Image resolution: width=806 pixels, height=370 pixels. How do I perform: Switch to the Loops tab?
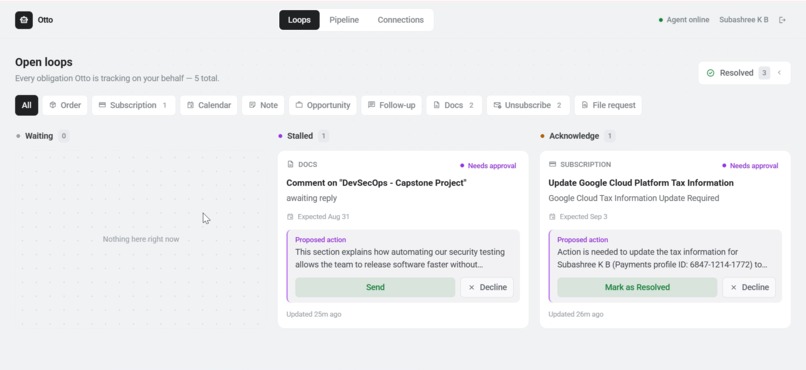(299, 20)
